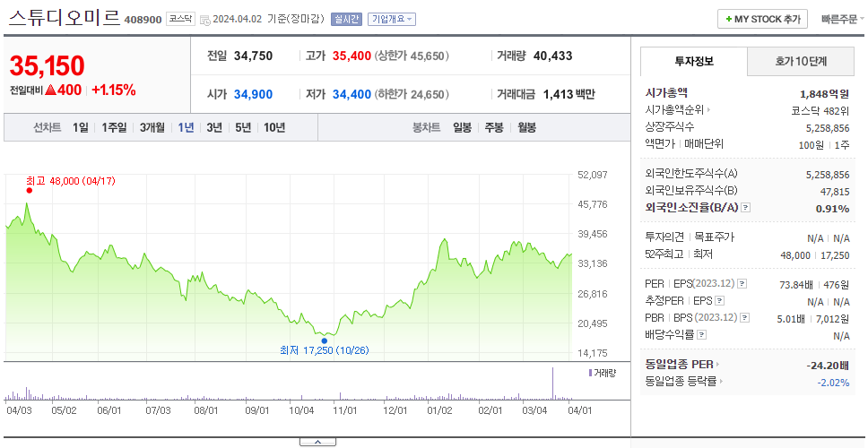This screenshot has width=868, height=448.
Task: Select the 1일 line chart period
Action: (x=81, y=128)
